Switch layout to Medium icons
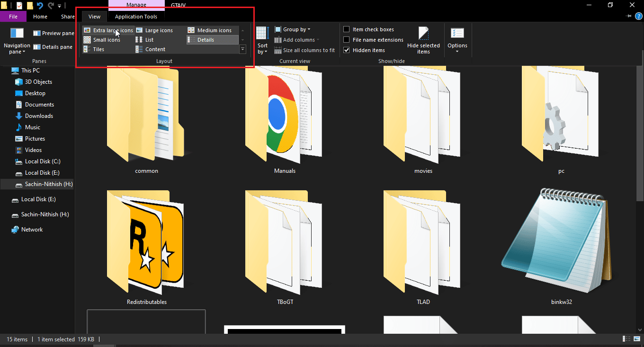 pyautogui.click(x=214, y=30)
